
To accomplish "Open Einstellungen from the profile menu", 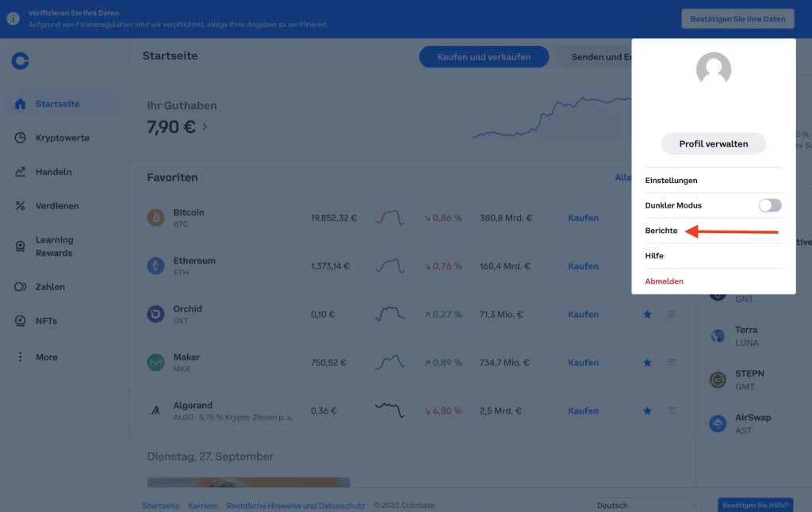I will click(671, 181).
